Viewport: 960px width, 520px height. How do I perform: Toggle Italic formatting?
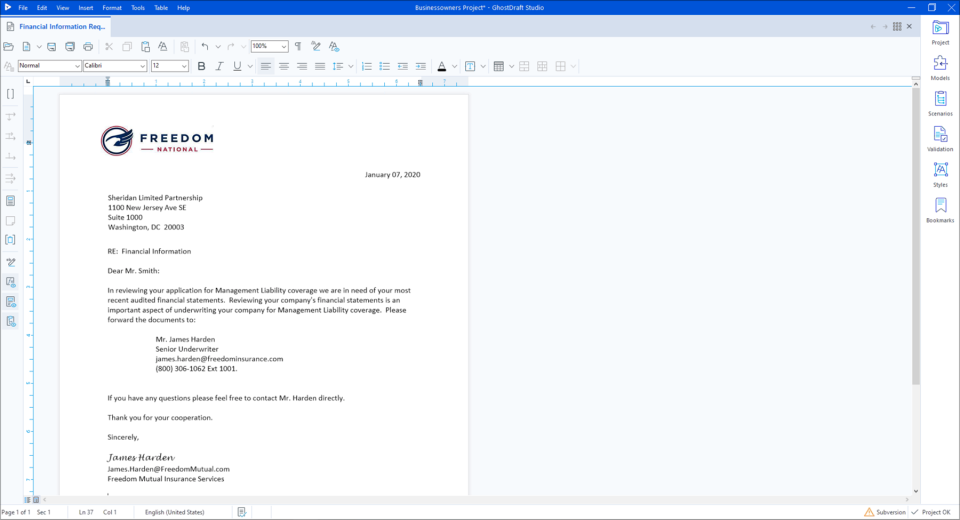click(219, 66)
